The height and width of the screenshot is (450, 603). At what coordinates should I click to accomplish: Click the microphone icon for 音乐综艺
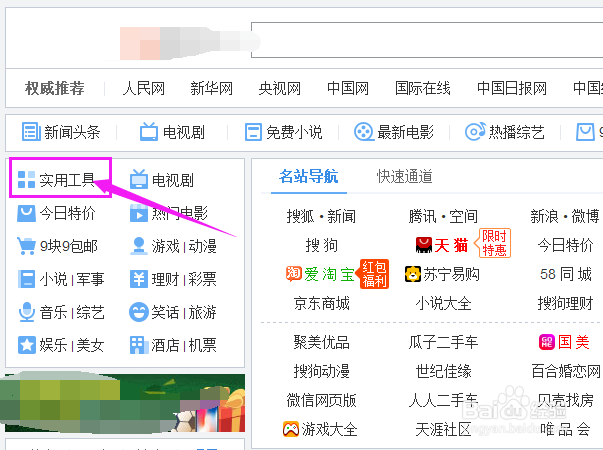pos(27,312)
